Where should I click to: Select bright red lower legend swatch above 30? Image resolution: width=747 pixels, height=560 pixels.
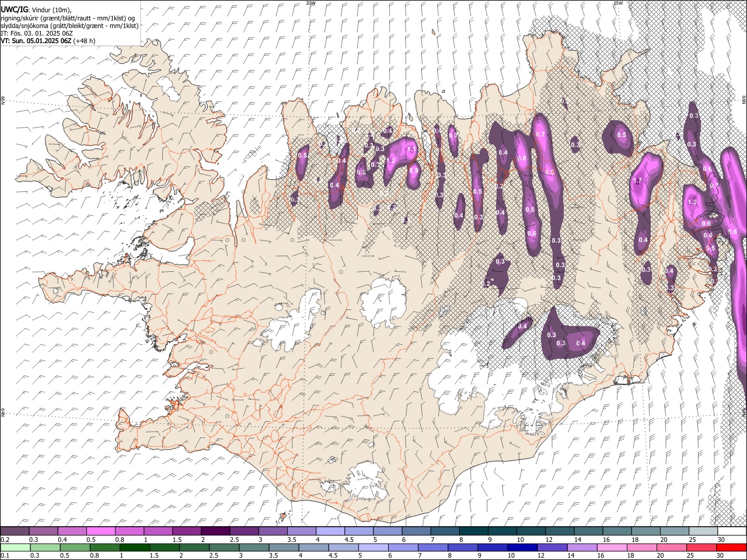coord(731,547)
